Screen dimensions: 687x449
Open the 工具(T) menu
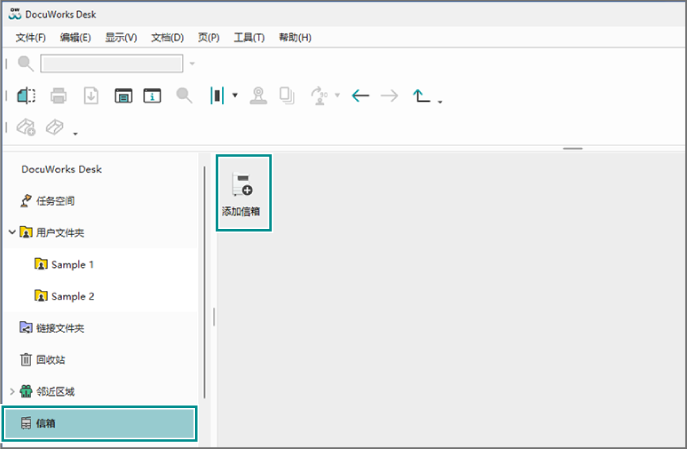[x=249, y=37]
